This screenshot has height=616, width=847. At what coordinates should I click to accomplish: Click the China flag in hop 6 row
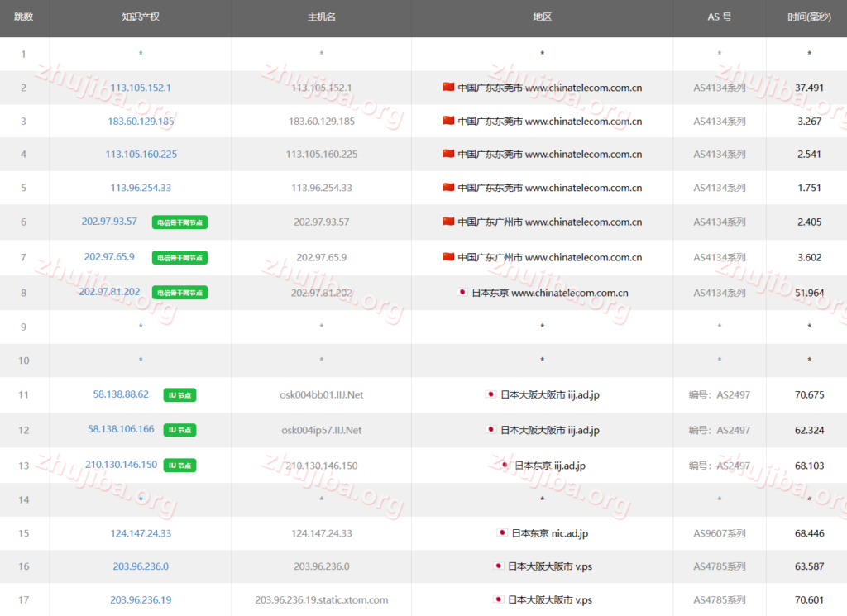(x=448, y=222)
